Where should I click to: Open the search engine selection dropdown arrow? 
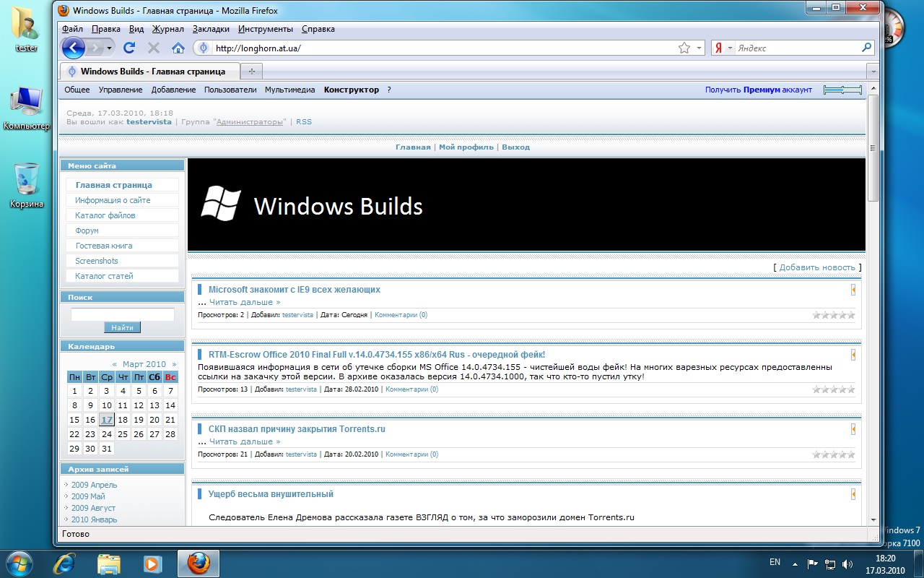tap(730, 48)
